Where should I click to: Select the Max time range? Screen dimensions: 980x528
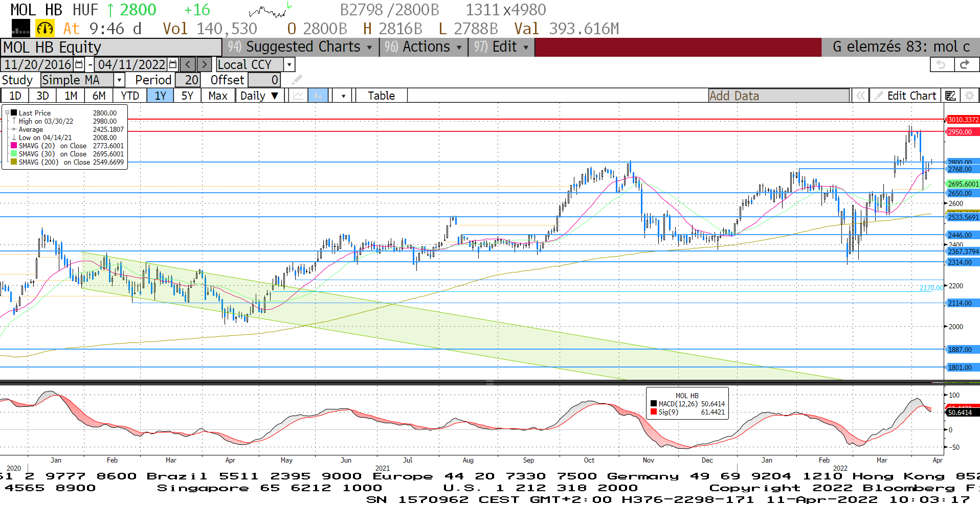(218, 96)
